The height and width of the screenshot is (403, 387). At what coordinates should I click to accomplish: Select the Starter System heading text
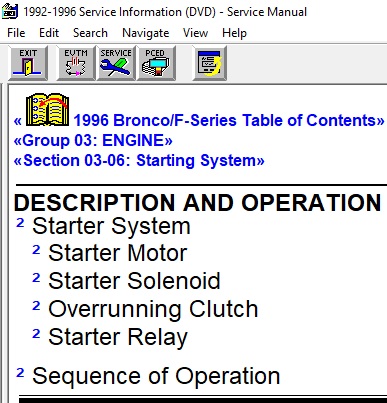[111, 227]
